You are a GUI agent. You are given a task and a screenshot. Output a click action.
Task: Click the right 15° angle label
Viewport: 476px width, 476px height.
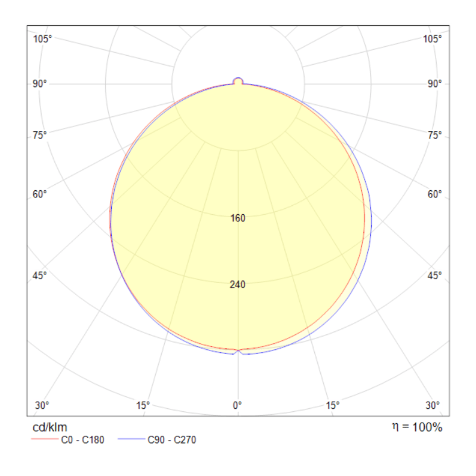[x=333, y=405]
